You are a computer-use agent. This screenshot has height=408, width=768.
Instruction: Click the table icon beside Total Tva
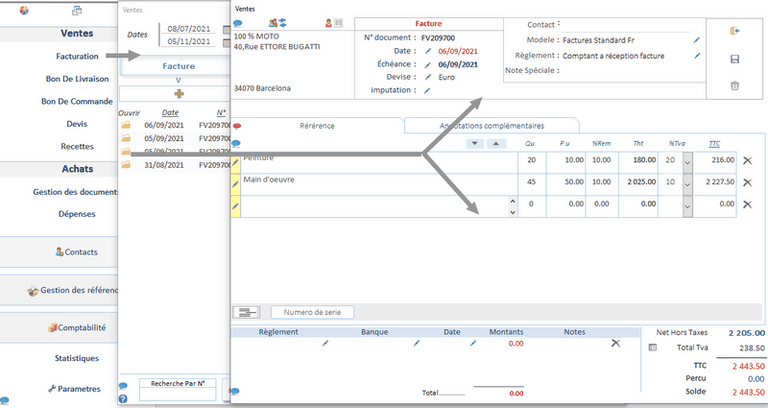pos(652,347)
